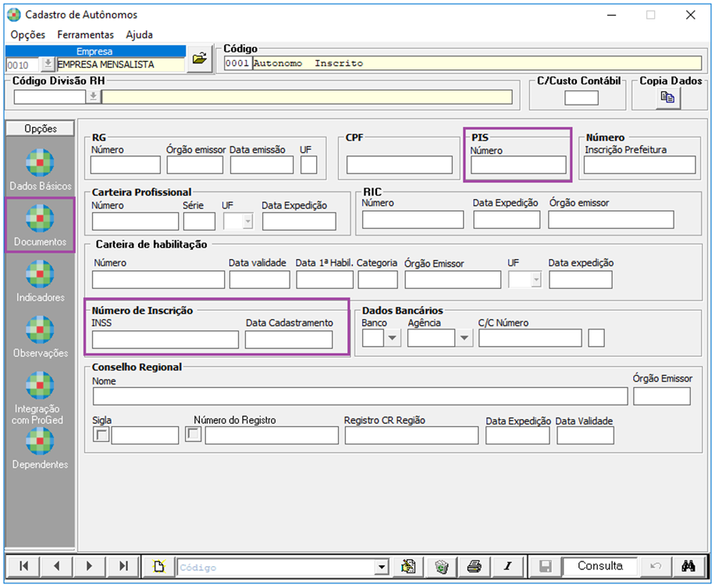
Task: Expand the Banco dropdown
Action: (393, 338)
